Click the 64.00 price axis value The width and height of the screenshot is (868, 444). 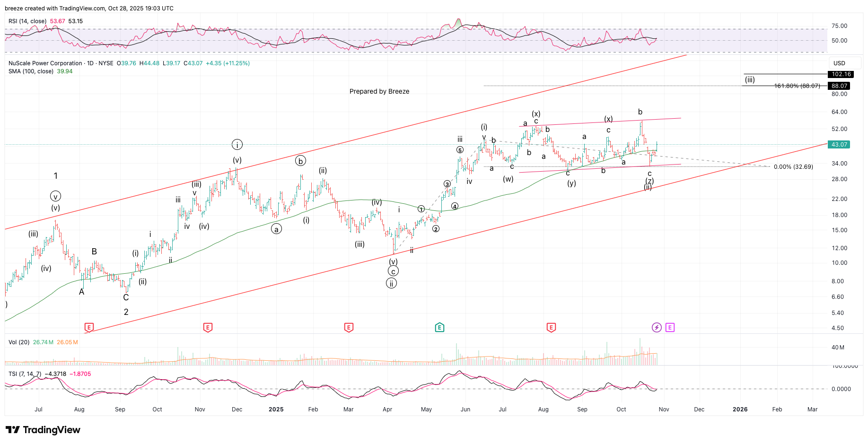click(x=840, y=112)
